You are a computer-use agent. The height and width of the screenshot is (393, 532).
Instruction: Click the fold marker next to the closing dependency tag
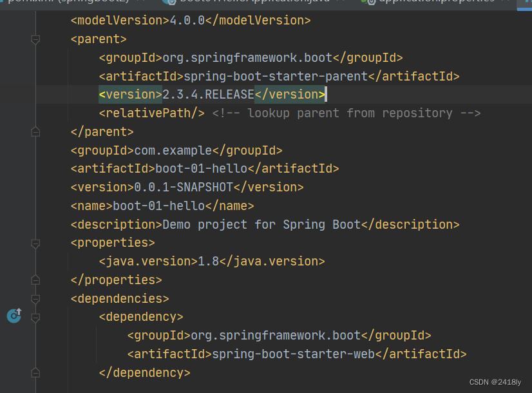click(x=35, y=372)
